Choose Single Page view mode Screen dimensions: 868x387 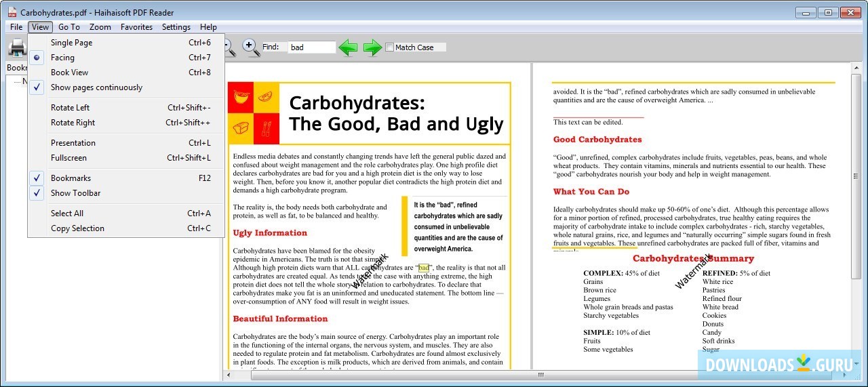(x=126, y=43)
